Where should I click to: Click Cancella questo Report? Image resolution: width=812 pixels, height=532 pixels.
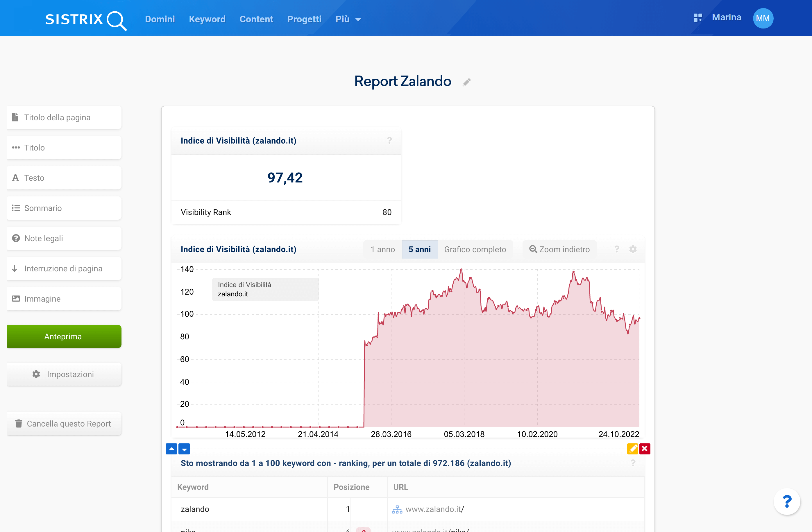pos(64,424)
